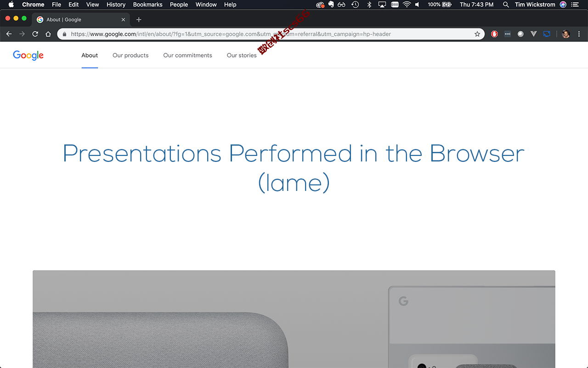
Task: Click the browser forward arrow
Action: [22, 34]
